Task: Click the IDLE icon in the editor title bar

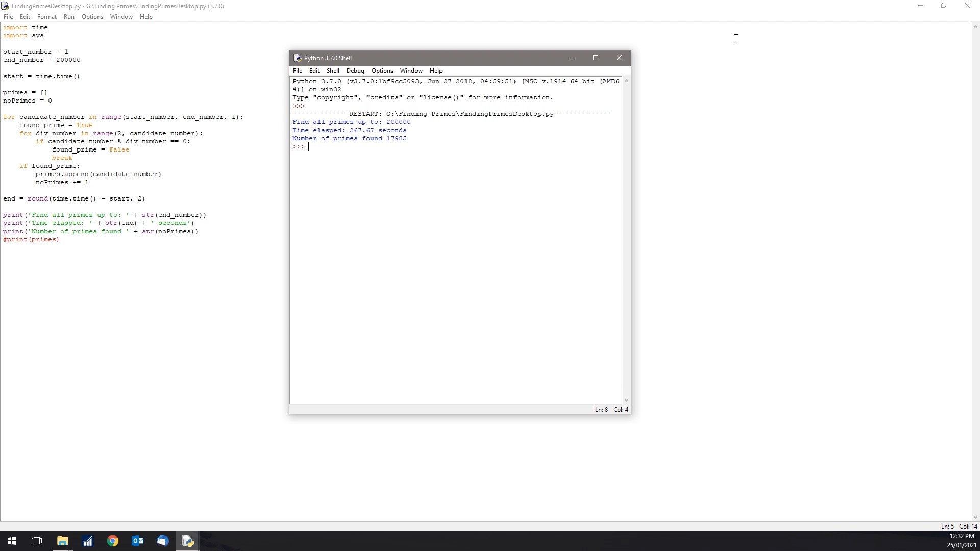Action: pyautogui.click(x=6, y=6)
